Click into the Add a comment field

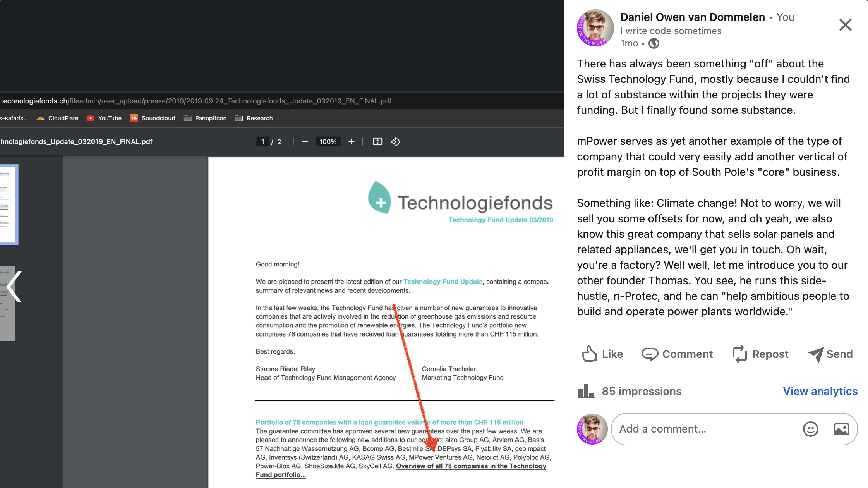pos(705,429)
